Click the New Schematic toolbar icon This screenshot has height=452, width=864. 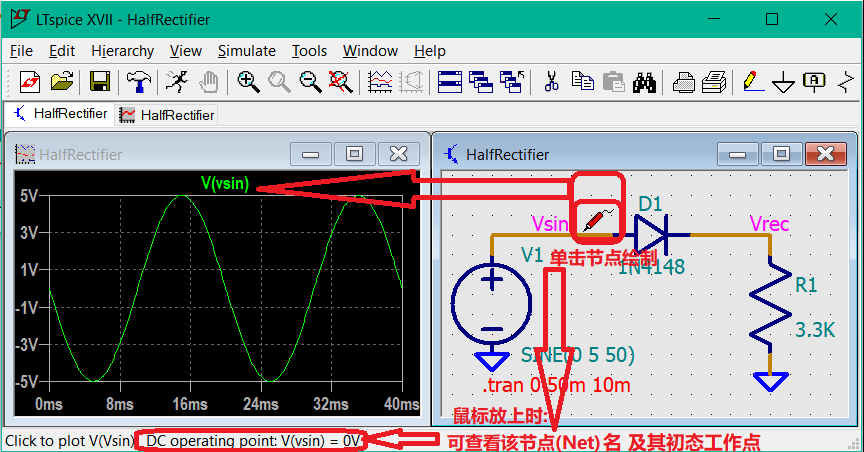pos(30,82)
